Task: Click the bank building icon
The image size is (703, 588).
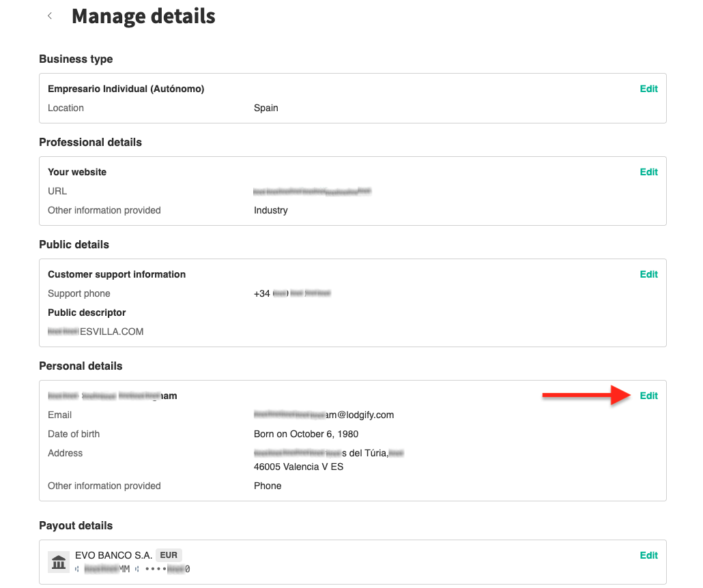Action: [59, 562]
